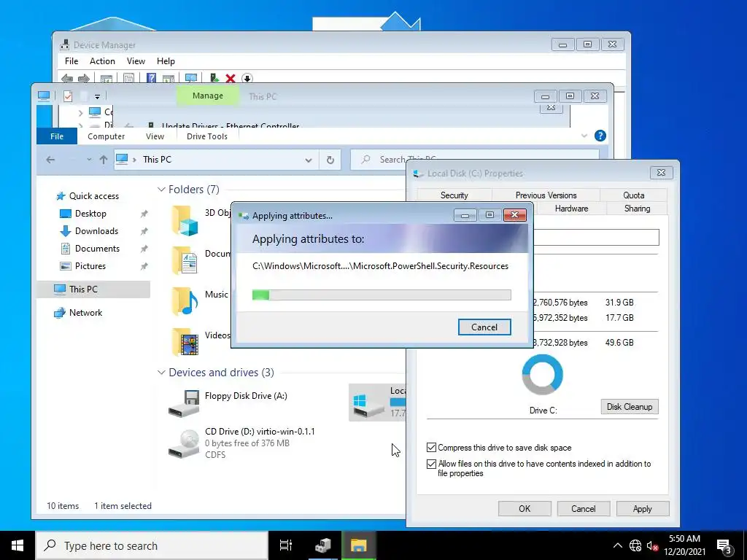Uncheck Compress this drive to save disk space
Image resolution: width=747 pixels, height=560 pixels.
[431, 448]
